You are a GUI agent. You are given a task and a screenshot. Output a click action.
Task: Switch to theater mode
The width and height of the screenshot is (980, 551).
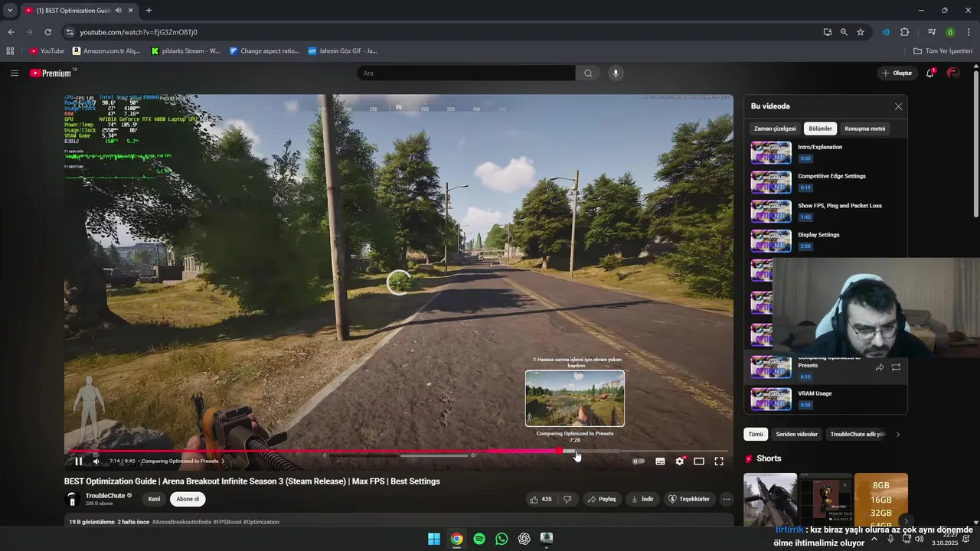point(699,461)
